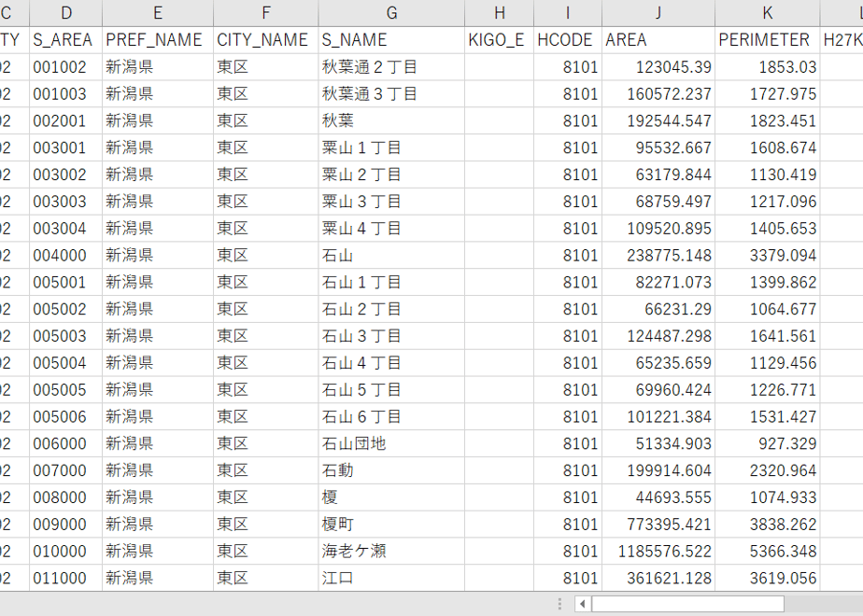
Task: Select cell 榎町
Action: tap(391, 525)
